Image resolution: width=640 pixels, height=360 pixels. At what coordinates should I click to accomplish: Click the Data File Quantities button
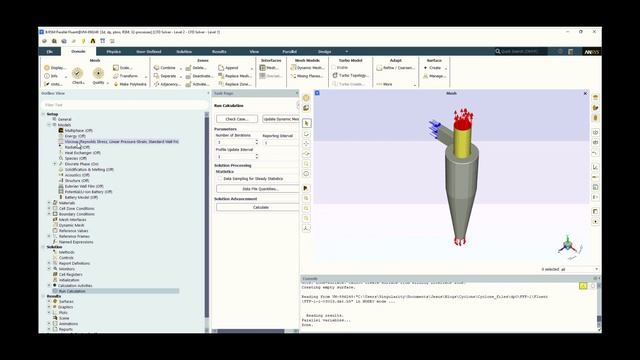[258, 189]
